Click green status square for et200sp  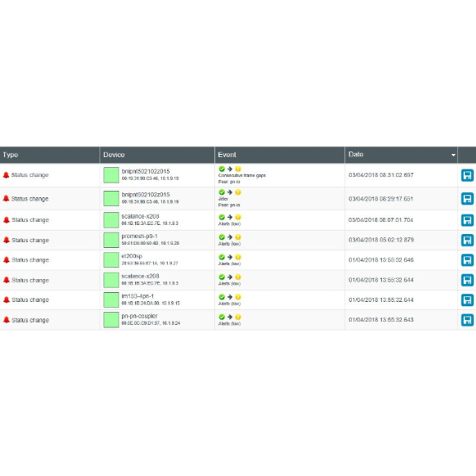[111, 260]
